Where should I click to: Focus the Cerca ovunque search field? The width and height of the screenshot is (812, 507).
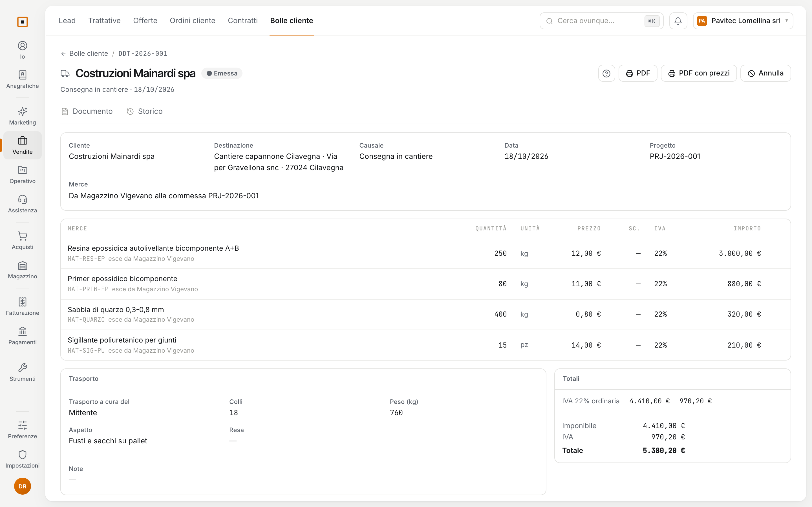(601, 21)
